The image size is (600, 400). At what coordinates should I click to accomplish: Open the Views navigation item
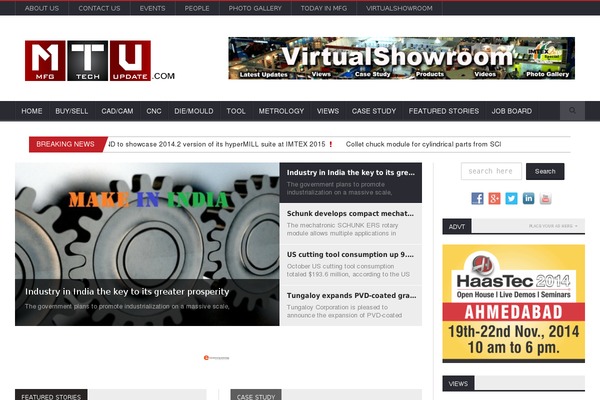click(328, 111)
